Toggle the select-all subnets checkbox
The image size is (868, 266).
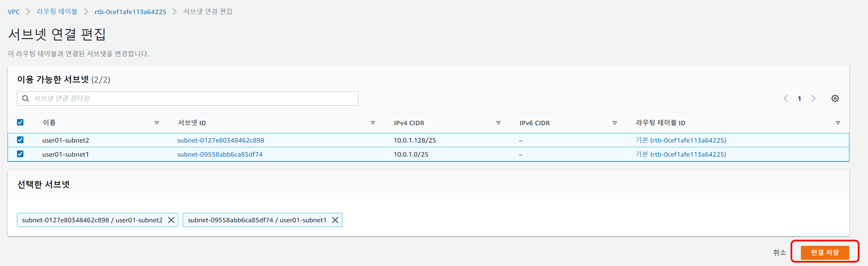tap(20, 122)
